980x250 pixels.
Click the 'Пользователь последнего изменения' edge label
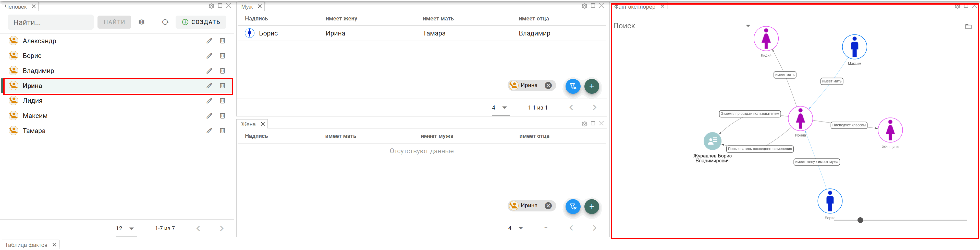[x=760, y=149]
